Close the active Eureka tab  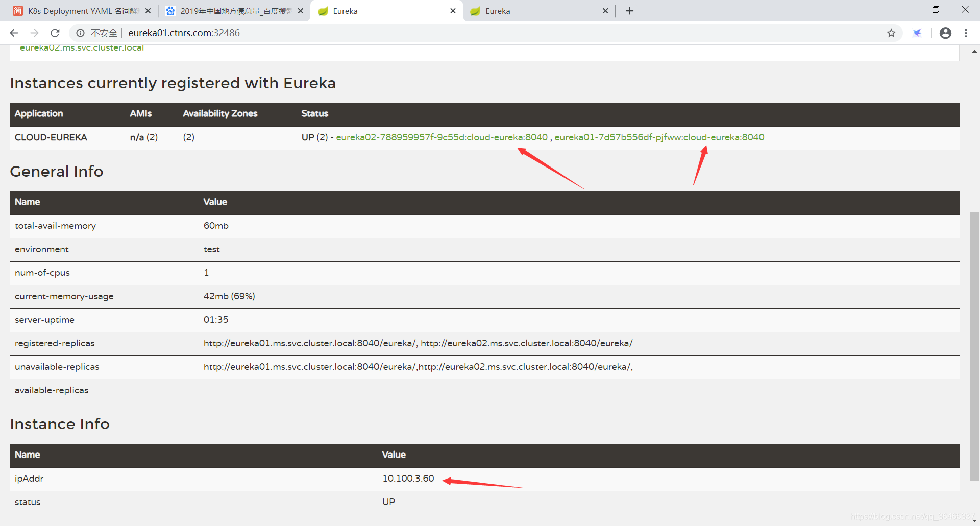click(453, 11)
